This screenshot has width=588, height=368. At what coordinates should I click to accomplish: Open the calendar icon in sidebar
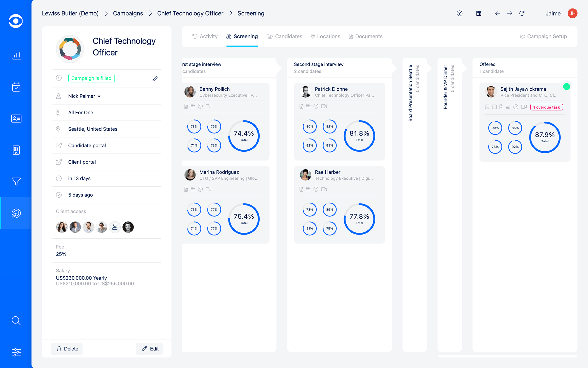point(16,87)
